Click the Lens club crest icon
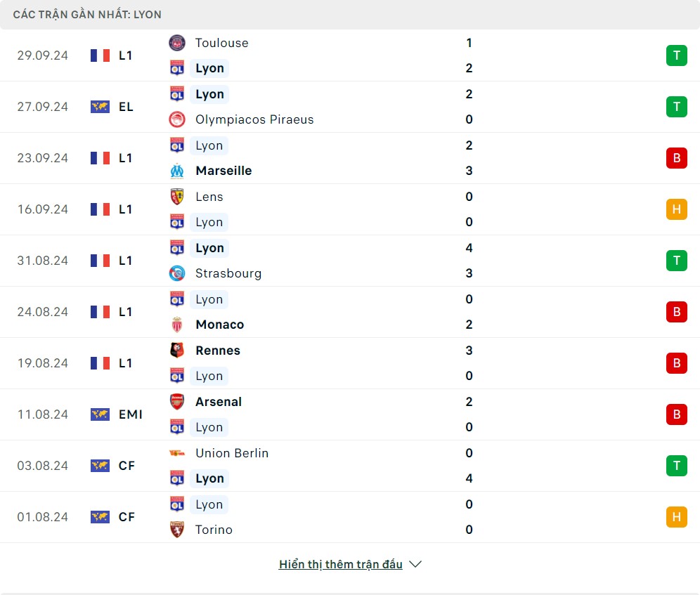 click(177, 197)
